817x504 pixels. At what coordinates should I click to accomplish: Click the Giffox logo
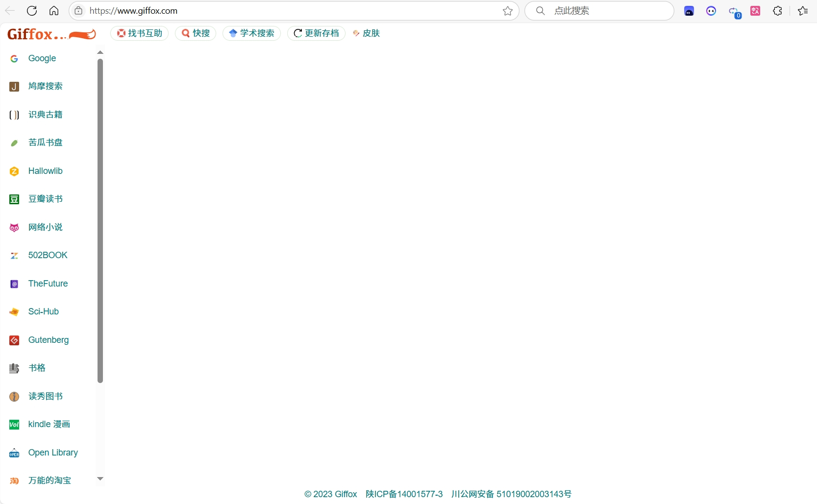click(x=51, y=34)
